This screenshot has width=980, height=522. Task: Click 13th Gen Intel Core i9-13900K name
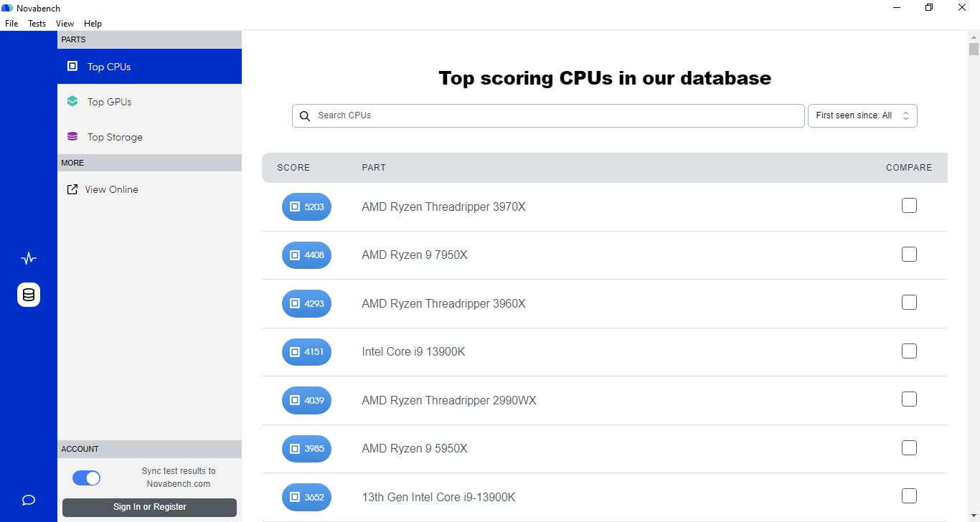click(438, 497)
